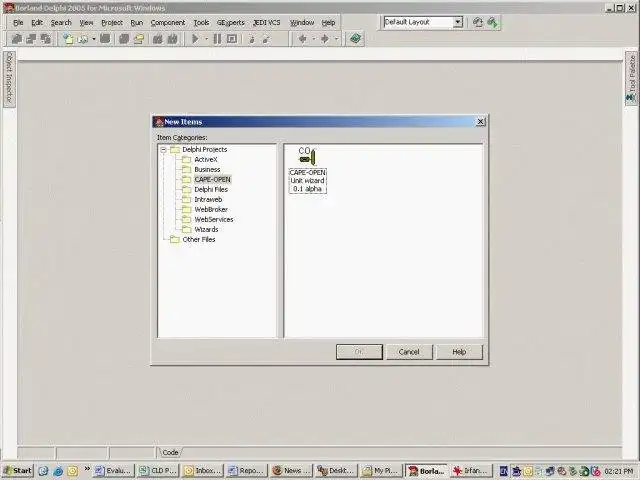The width and height of the screenshot is (640, 480).
Task: Click the Cancel button in New Items
Action: [x=409, y=352]
